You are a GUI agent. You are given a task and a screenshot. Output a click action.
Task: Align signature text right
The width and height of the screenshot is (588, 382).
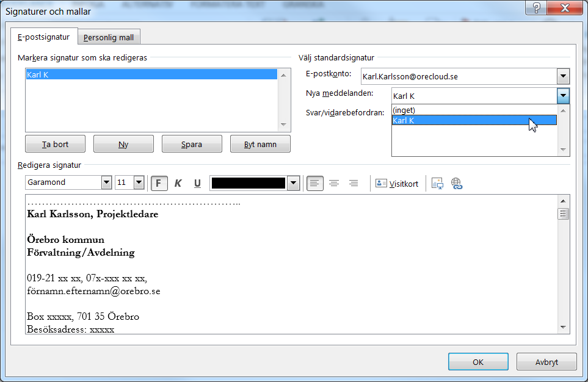[354, 183]
